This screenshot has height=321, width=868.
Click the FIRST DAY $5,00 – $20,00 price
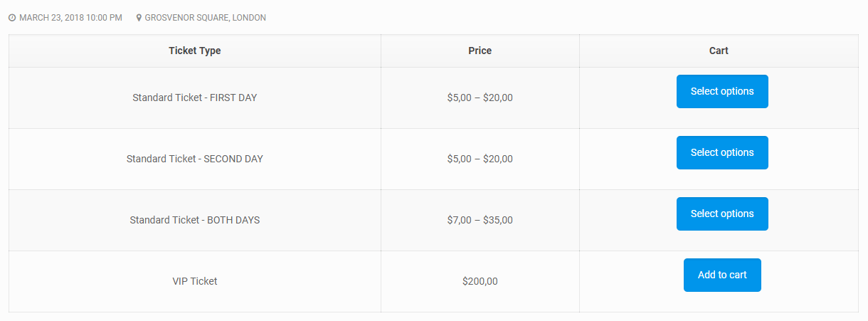coord(480,98)
